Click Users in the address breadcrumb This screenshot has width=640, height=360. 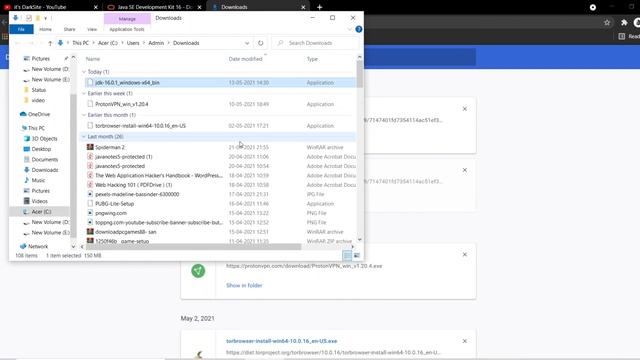(133, 43)
